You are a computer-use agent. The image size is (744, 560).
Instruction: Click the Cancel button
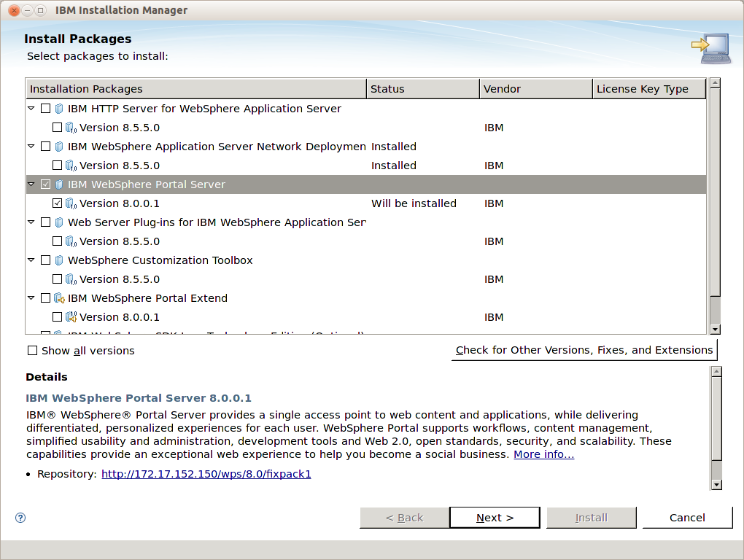(687, 517)
